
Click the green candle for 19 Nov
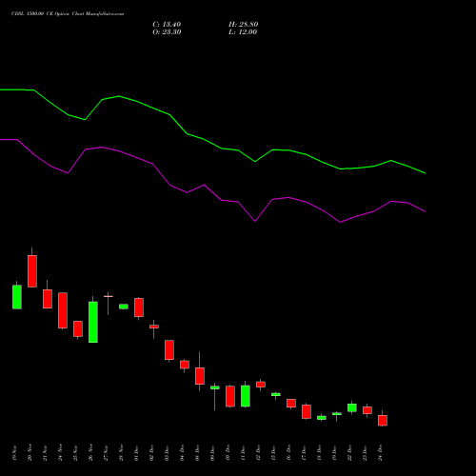tap(17, 297)
